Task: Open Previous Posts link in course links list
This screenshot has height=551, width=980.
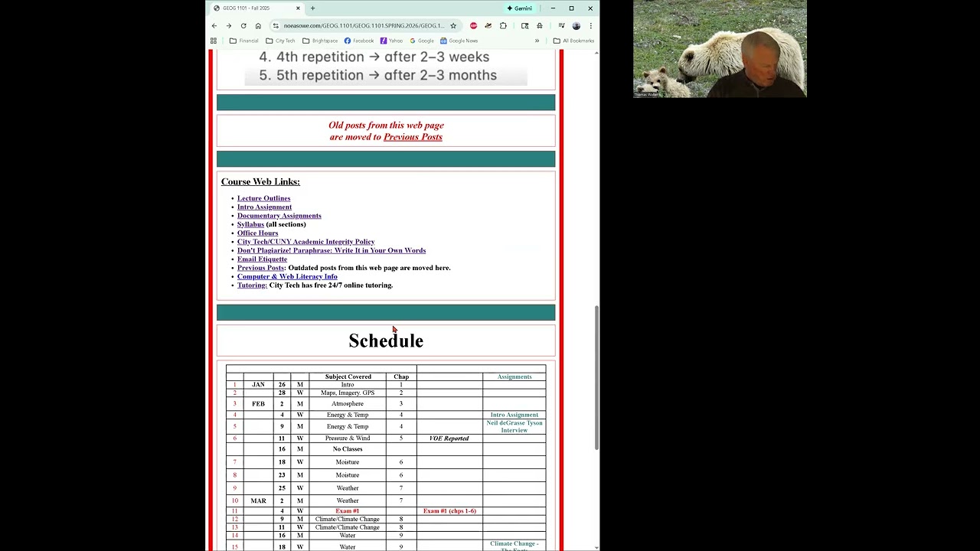Action: 260,268
